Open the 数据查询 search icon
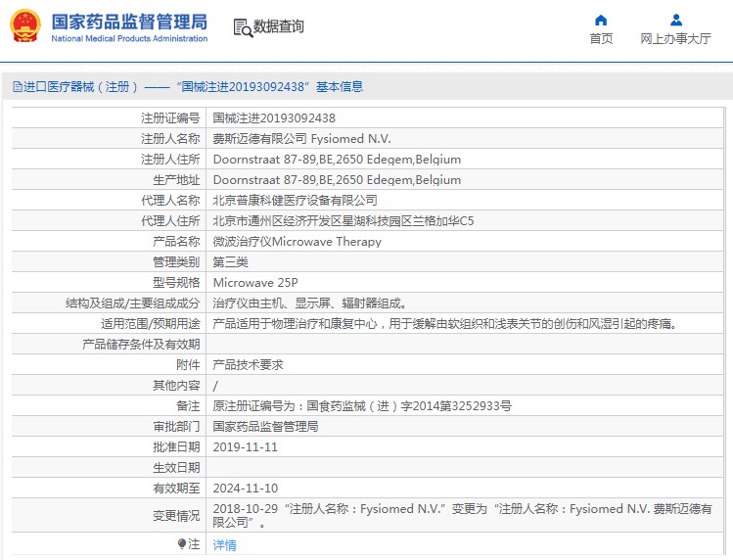Screen dimensions: 733x560 click(243, 28)
